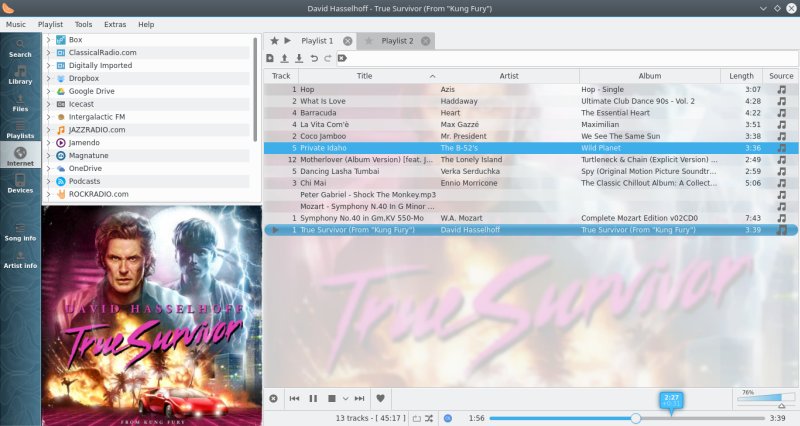Image resolution: width=800 pixels, height=426 pixels.
Task: Expand the Jamendo tree item
Action: 48,142
